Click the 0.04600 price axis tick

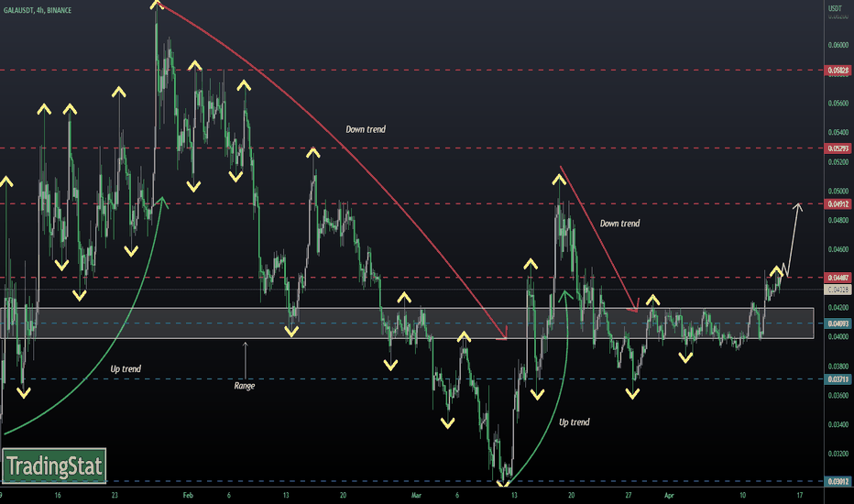[838, 249]
